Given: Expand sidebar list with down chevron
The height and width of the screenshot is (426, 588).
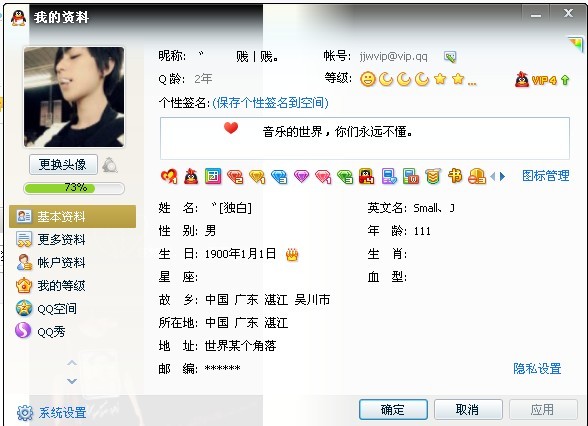Looking at the screenshot, I should [x=72, y=381].
